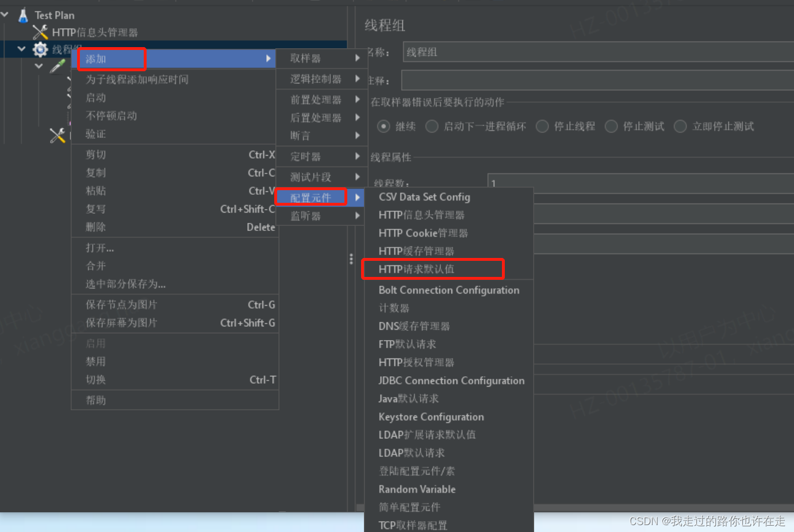The height and width of the screenshot is (532, 794).
Task: Select TCP取样器配置
Action: click(449, 525)
